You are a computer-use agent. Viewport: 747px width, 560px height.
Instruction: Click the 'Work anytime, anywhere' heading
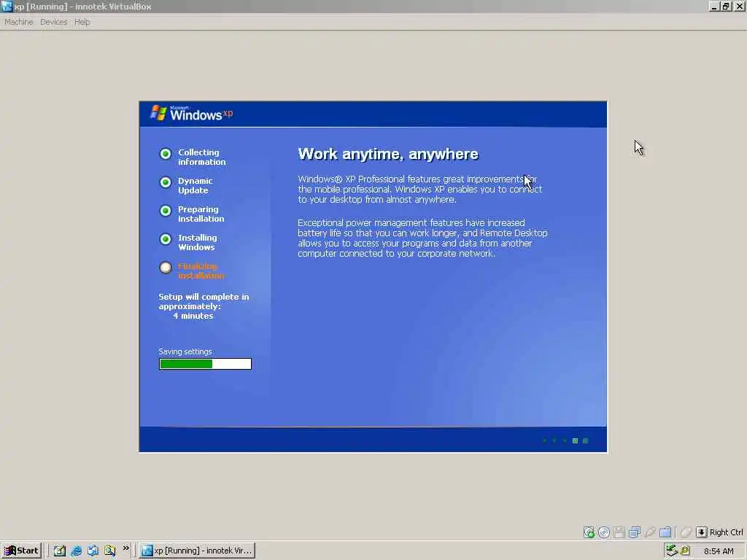tap(388, 154)
